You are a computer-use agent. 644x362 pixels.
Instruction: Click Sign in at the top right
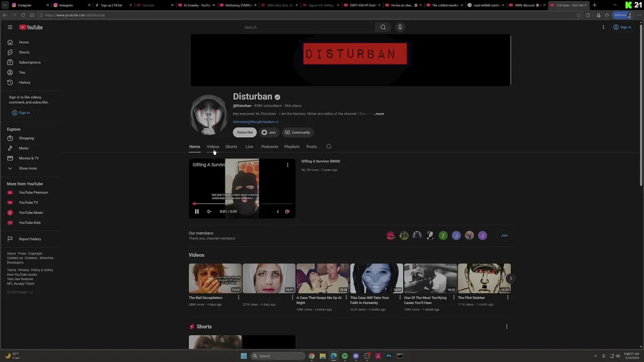(622, 27)
